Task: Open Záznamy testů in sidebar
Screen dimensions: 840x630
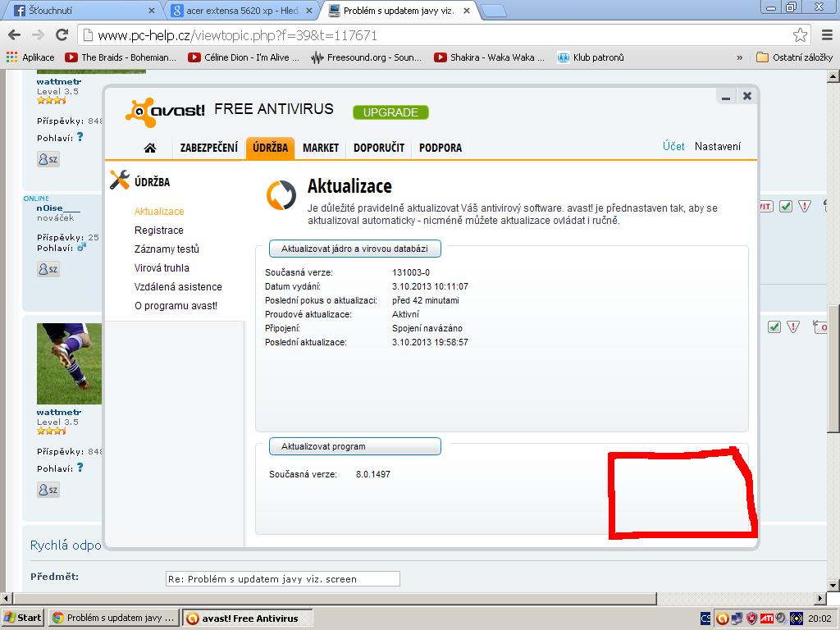Action: coord(167,249)
